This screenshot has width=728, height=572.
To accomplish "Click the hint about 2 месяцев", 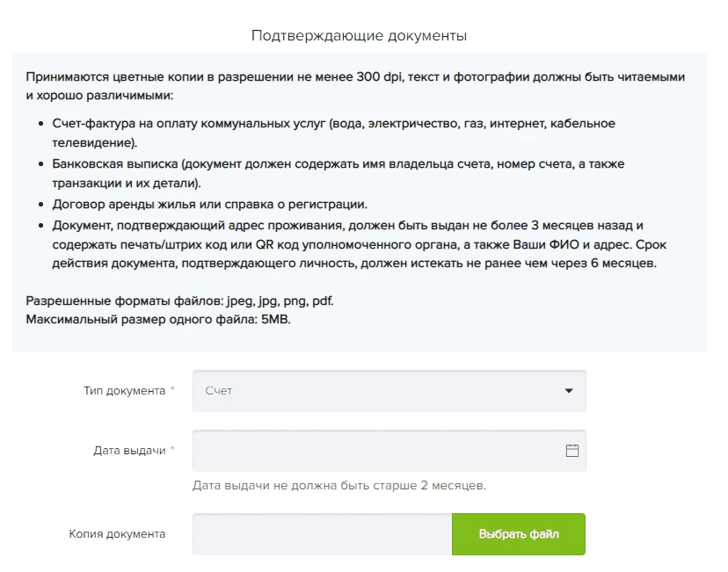I will [339, 485].
